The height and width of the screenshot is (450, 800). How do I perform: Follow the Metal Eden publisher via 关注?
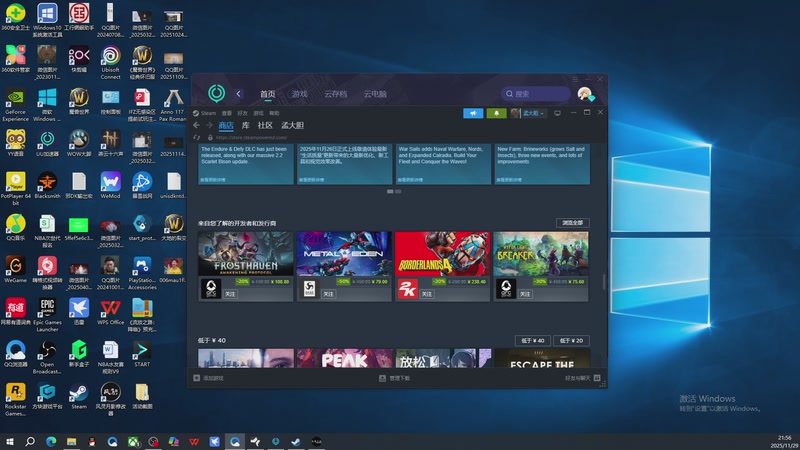pyautogui.click(x=329, y=294)
